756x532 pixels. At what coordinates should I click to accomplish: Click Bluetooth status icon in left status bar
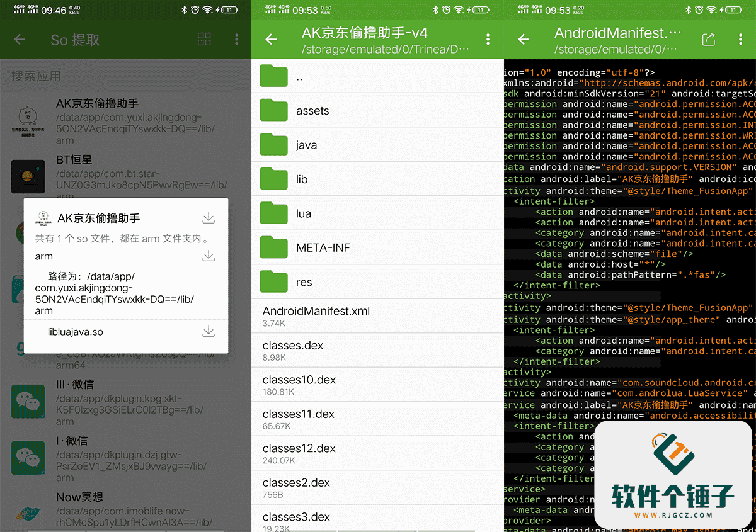pos(184,10)
